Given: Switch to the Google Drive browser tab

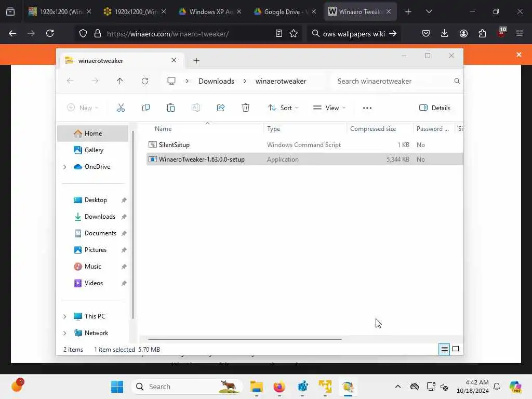Looking at the screenshot, I should (x=285, y=12).
